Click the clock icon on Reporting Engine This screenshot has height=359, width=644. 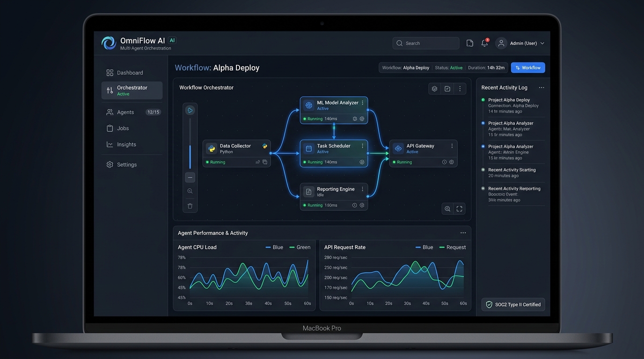[355, 205]
